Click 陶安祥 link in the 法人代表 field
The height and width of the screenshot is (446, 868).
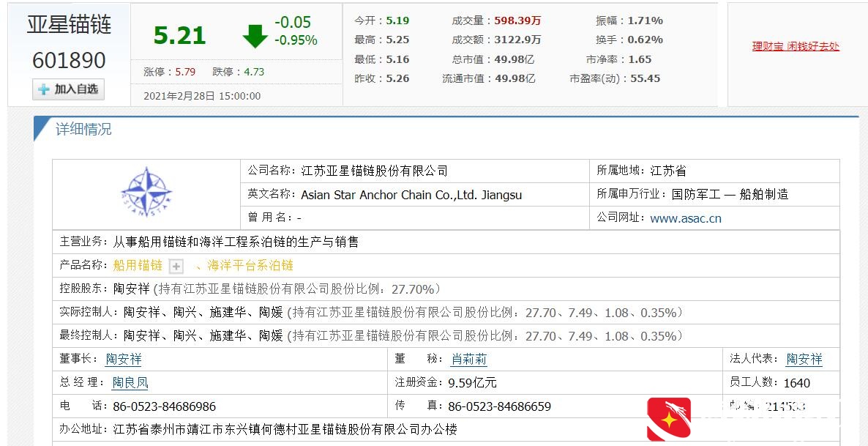coord(804,360)
